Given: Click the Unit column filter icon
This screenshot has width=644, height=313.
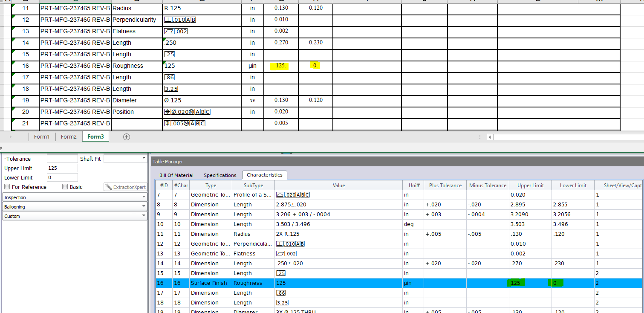Looking at the screenshot, I should [x=419, y=185].
